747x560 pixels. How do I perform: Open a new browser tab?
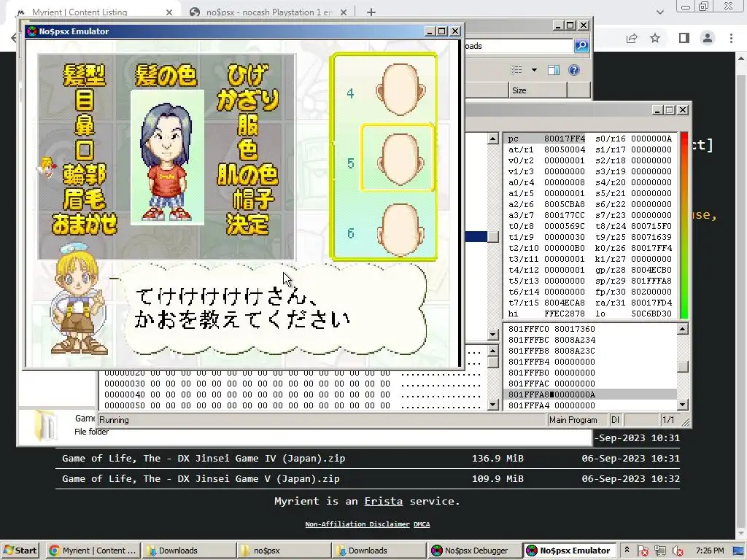point(371,12)
